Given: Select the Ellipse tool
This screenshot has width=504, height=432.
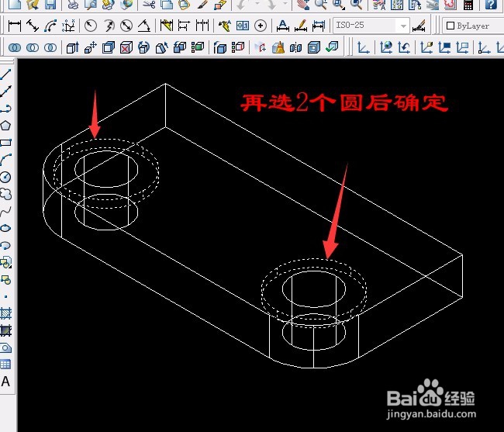Looking at the screenshot, I should (x=5, y=228).
